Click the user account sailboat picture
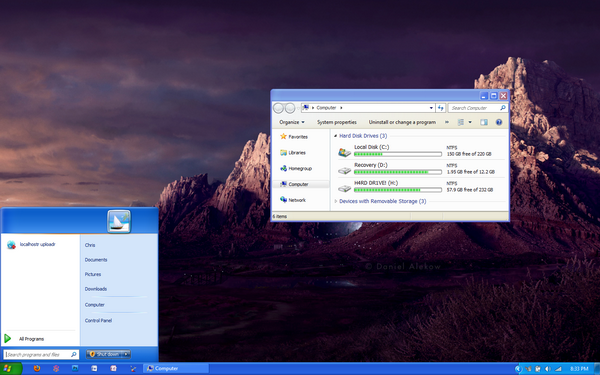The image size is (600, 375). 119,221
